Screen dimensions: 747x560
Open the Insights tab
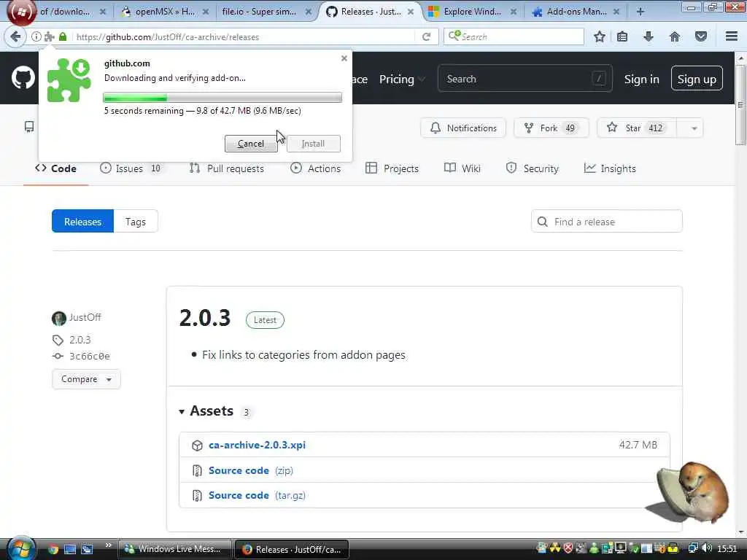(x=610, y=168)
